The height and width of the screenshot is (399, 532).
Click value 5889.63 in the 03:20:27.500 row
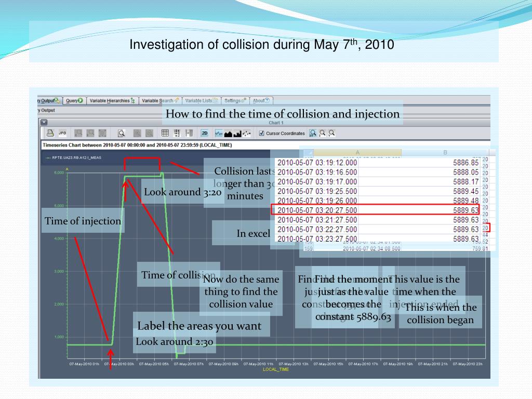pos(465,210)
